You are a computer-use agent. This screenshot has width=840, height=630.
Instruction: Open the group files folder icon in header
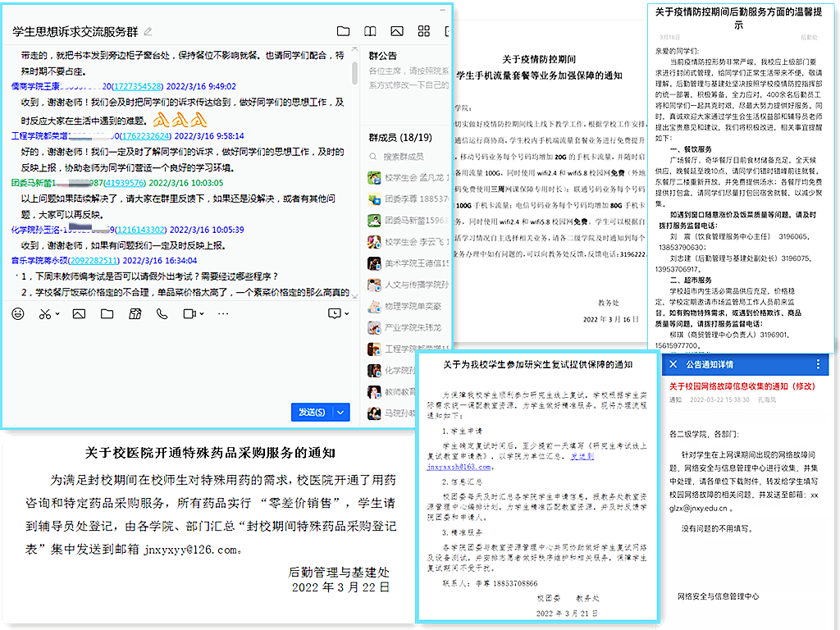343,31
